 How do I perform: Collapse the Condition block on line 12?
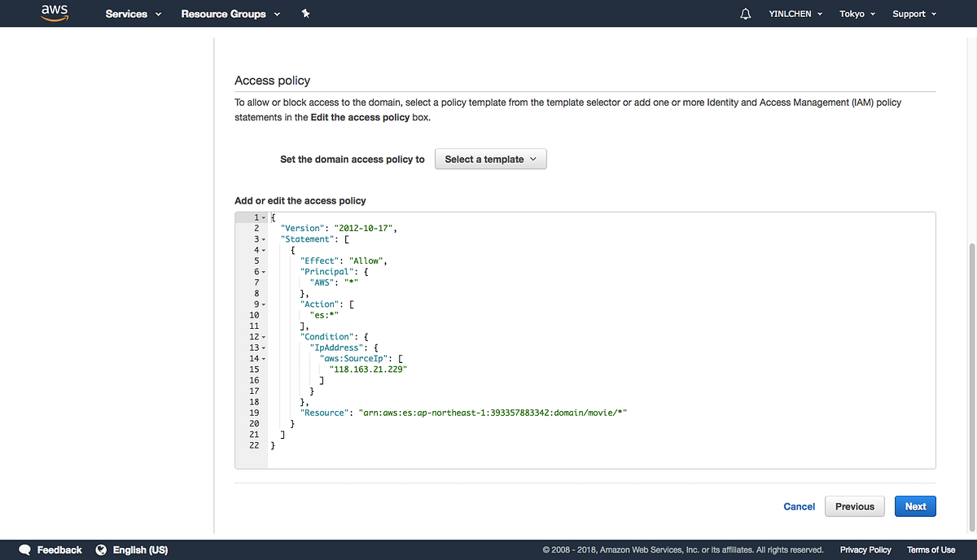[x=264, y=336]
